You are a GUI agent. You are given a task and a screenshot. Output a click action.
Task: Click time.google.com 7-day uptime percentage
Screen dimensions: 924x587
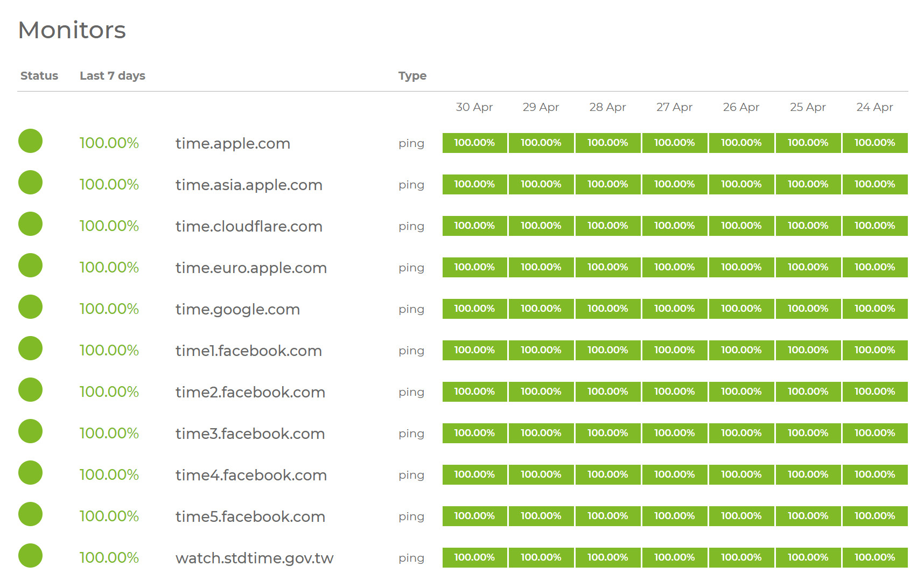click(109, 309)
